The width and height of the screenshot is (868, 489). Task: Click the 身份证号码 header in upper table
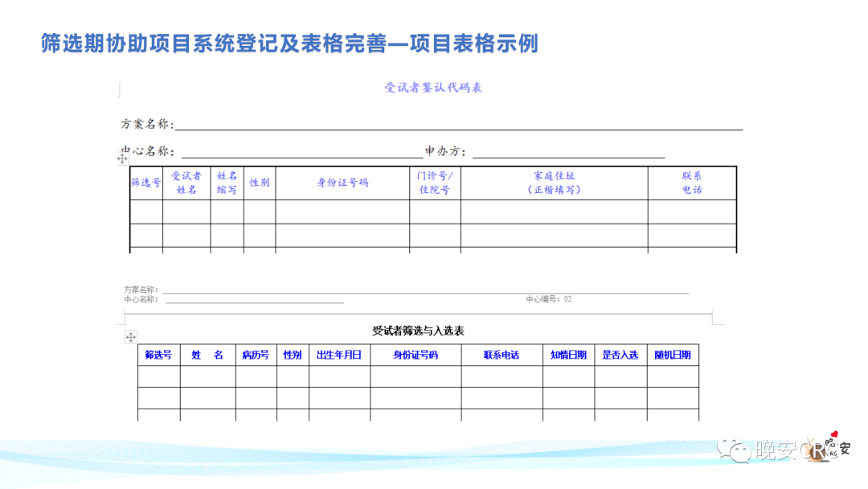pyautogui.click(x=342, y=183)
